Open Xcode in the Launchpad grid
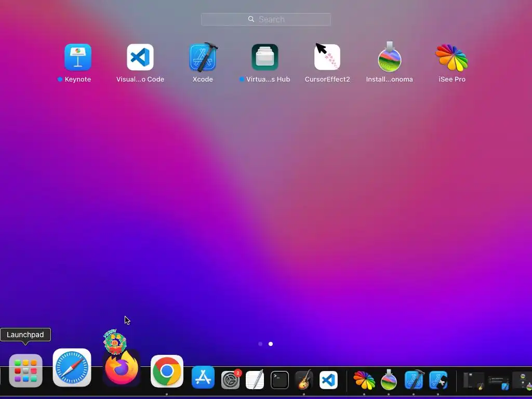 click(203, 57)
